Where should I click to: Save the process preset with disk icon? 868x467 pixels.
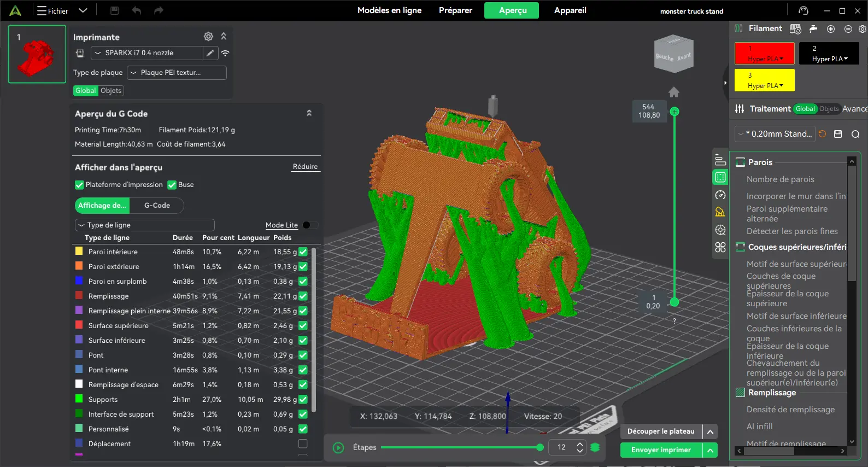pyautogui.click(x=838, y=134)
